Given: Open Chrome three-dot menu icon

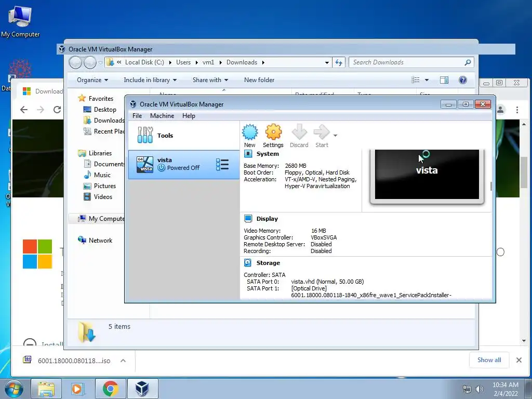Looking at the screenshot, I should click(517, 110).
